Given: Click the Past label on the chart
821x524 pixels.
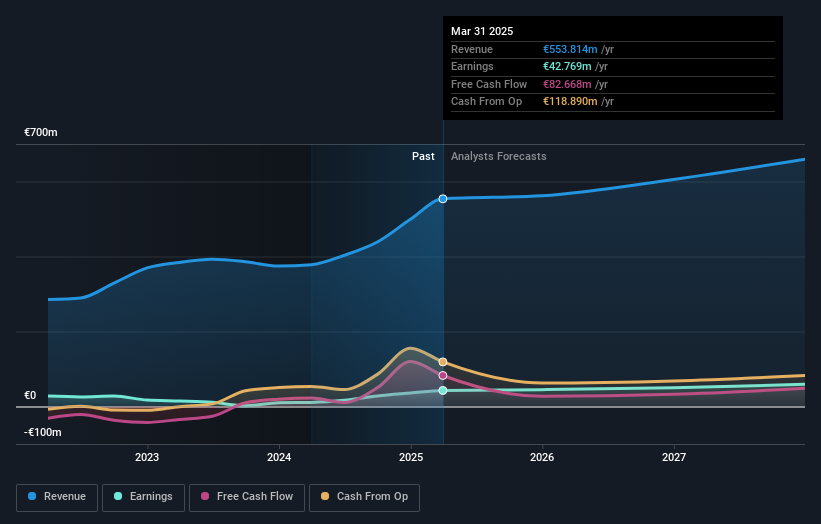Looking at the screenshot, I should 423,157.
